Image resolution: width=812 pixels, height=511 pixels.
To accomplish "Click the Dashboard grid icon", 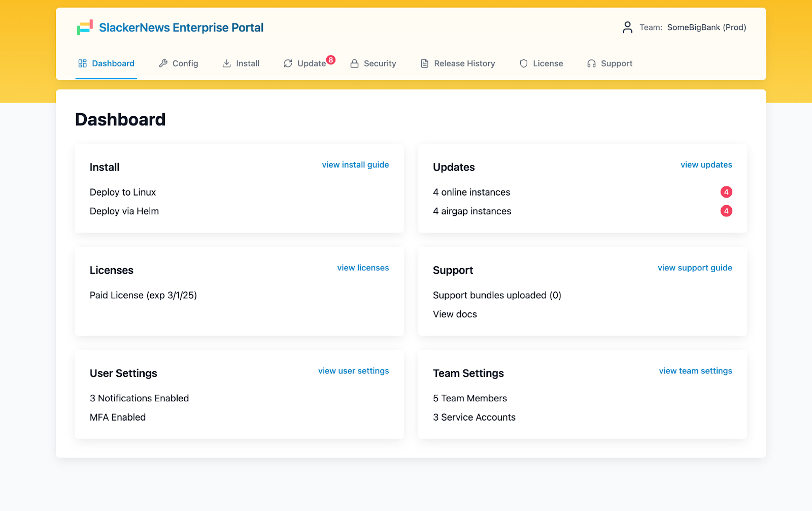I will 82,63.
